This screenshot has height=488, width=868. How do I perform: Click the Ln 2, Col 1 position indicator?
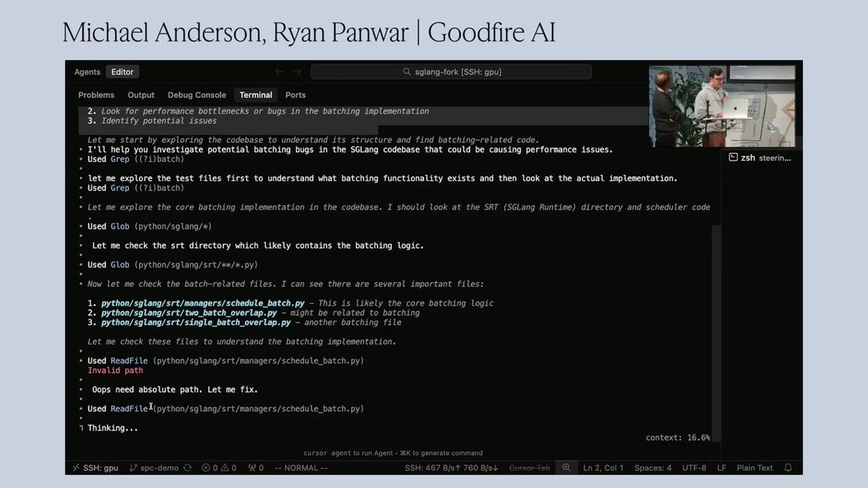pos(603,468)
